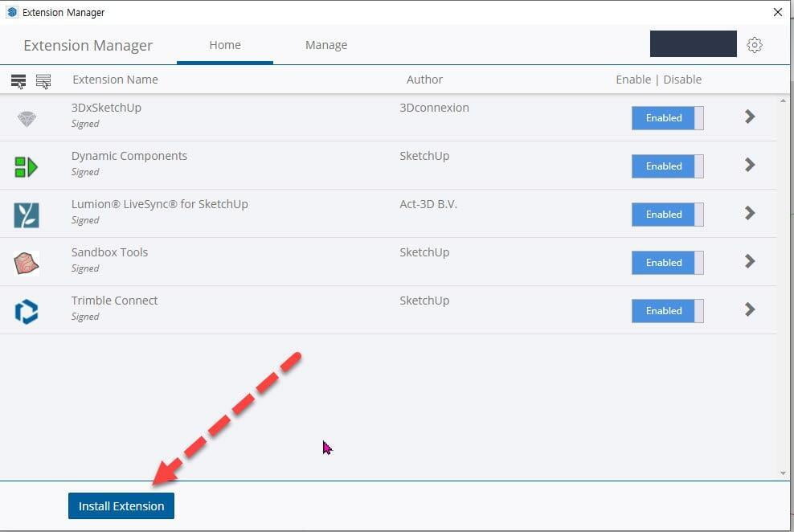Disable Trimble Connect extension toggle
Viewport: 794px width, 532px height.
pyautogui.click(x=667, y=311)
